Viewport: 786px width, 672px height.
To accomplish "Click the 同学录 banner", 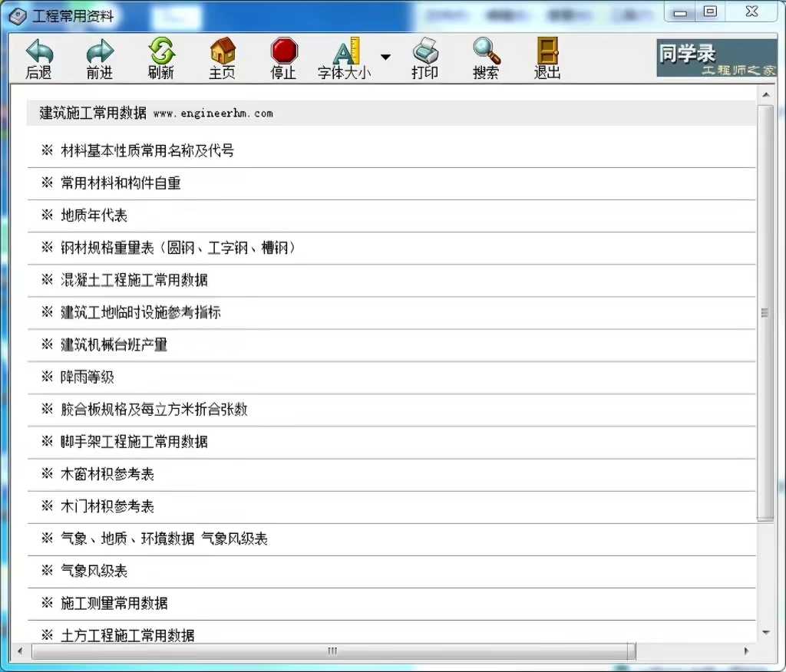I will coord(714,58).
